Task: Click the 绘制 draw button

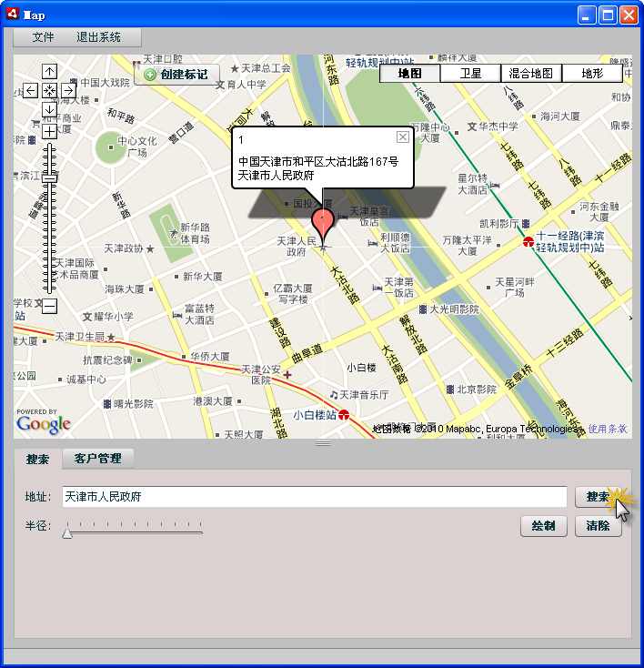Action: pyautogui.click(x=543, y=526)
